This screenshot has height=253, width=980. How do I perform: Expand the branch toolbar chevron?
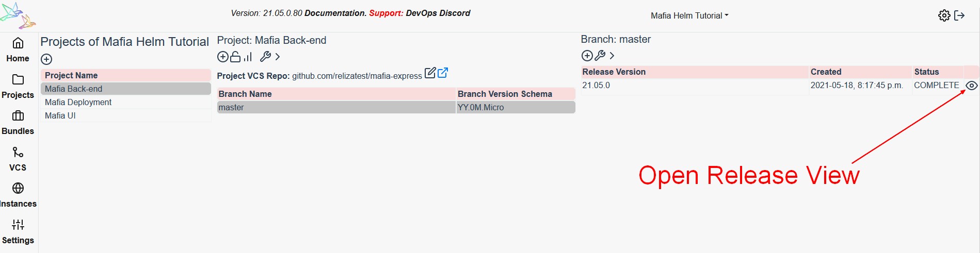[612, 56]
